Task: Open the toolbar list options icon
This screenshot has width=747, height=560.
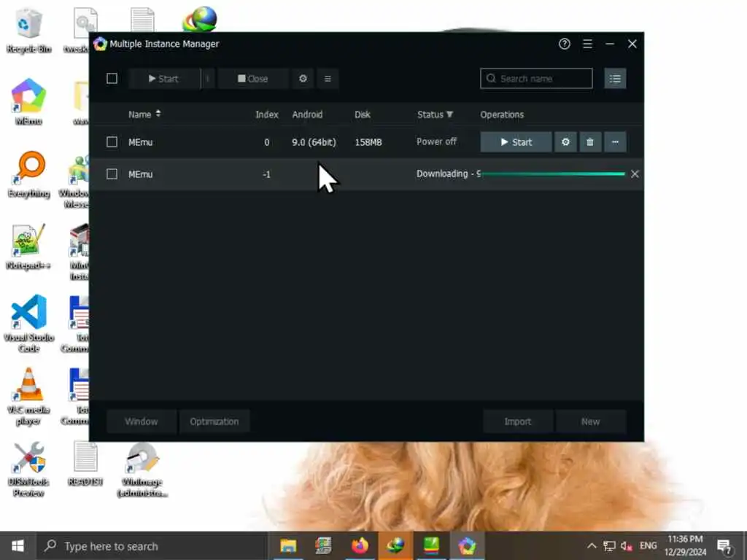Action: pyautogui.click(x=328, y=79)
